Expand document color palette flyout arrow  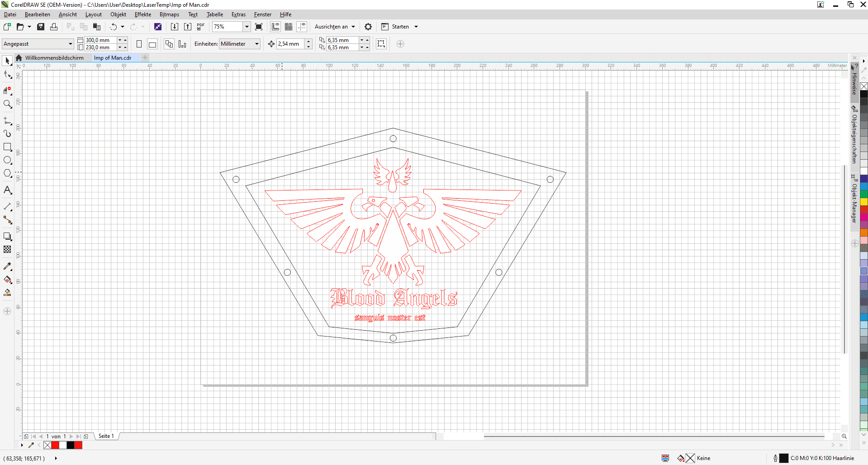pyautogui.click(x=22, y=445)
